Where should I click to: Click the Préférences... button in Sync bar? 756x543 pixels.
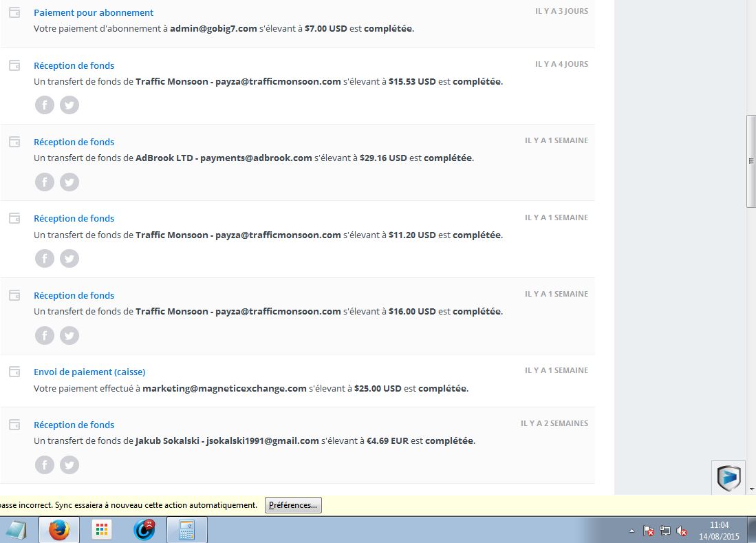coord(293,505)
